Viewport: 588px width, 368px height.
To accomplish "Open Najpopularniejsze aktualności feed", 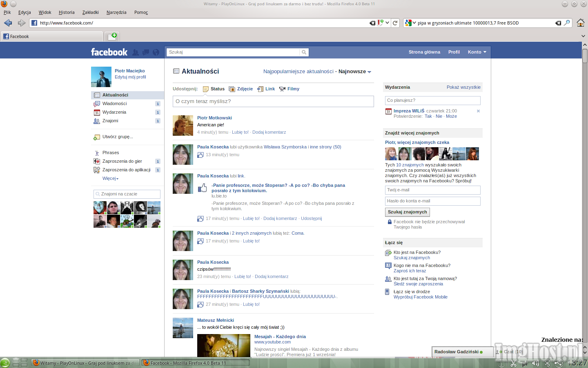I will [298, 72].
